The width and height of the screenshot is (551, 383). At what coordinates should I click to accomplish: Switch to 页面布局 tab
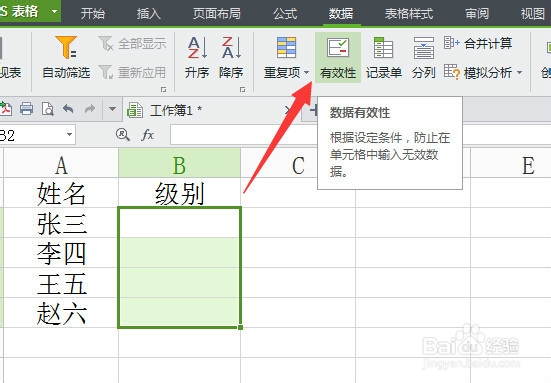pos(217,14)
